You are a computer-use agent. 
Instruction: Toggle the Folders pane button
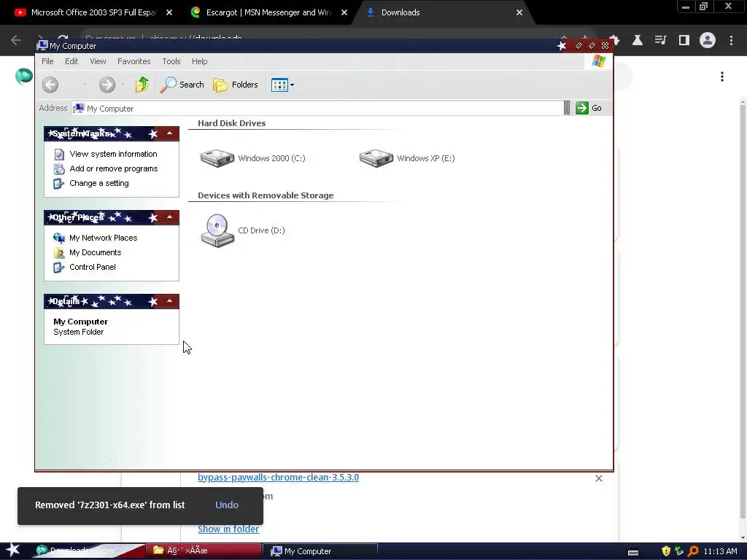click(x=236, y=85)
